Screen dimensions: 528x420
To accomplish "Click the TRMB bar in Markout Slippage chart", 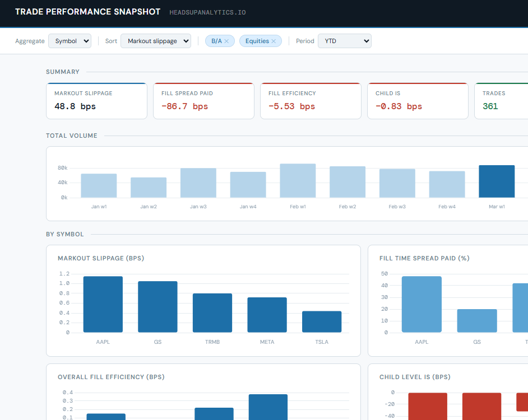I will (x=212, y=313).
